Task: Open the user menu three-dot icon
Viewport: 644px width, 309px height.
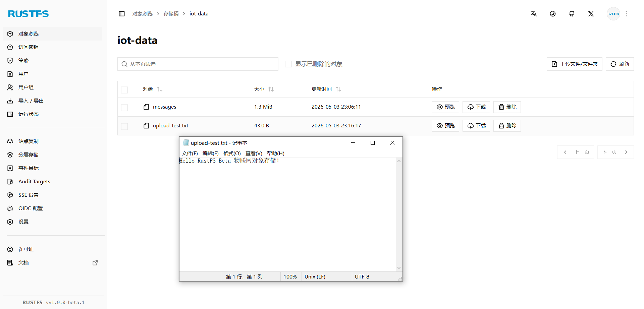Action: pos(626,14)
